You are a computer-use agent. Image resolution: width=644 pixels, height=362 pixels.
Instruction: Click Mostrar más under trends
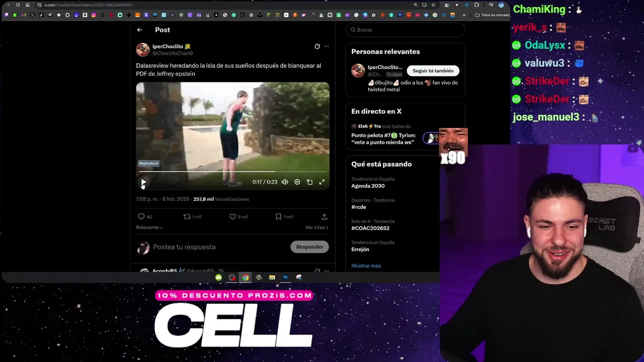366,265
